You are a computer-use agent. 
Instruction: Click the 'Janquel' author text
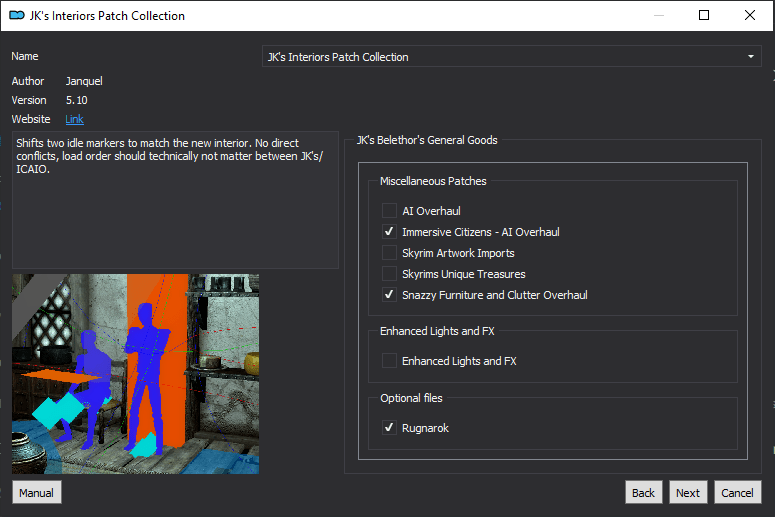(x=84, y=81)
